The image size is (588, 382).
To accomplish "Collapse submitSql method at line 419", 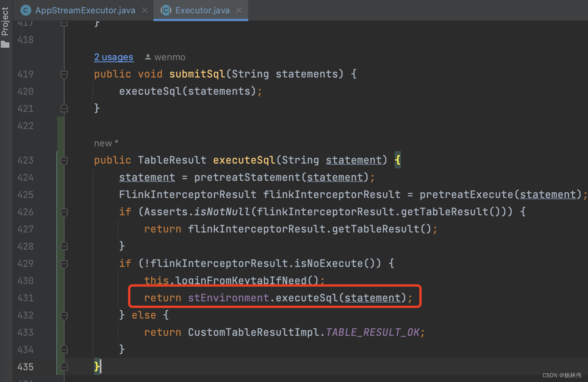I will 64,74.
